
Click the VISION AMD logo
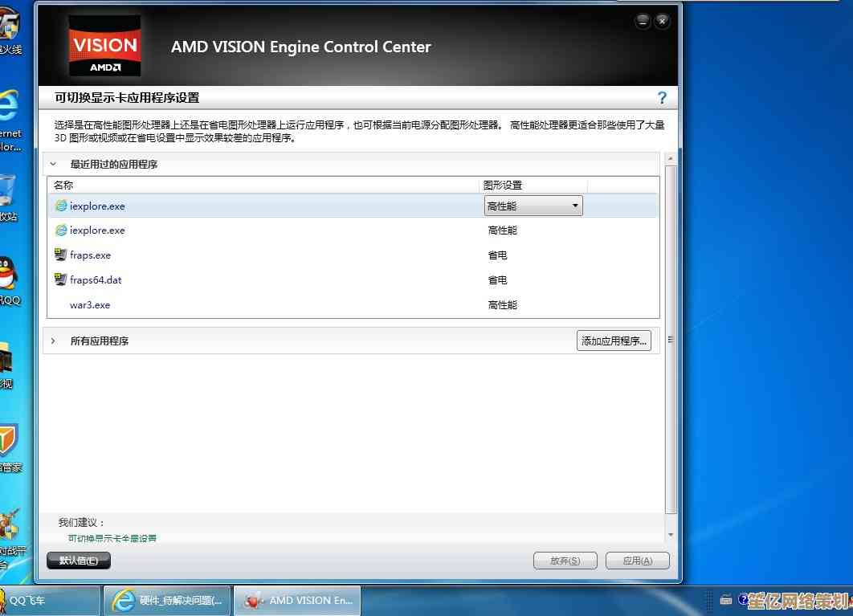(105, 47)
